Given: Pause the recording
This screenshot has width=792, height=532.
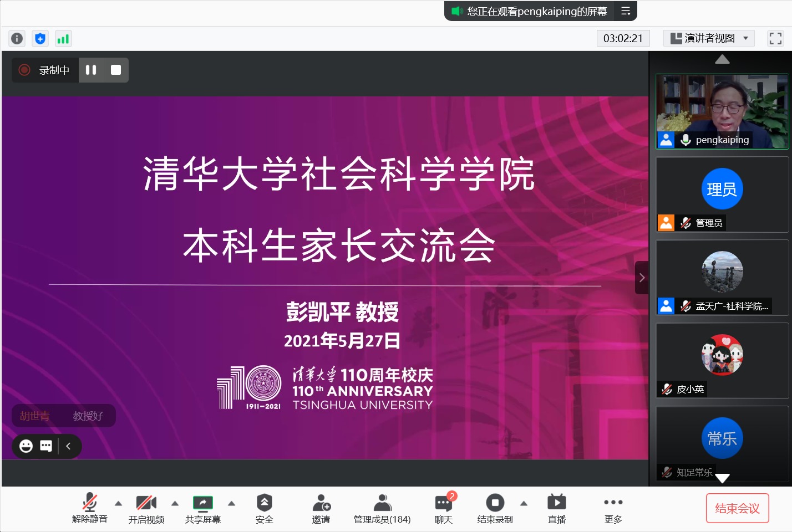Looking at the screenshot, I should pyautogui.click(x=91, y=70).
